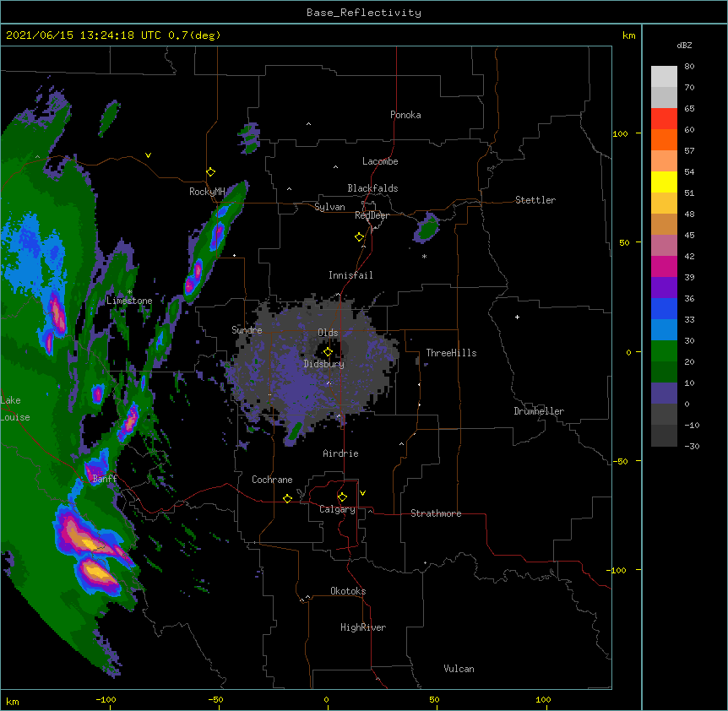
Task: Click the Limestone label
Action: (x=129, y=301)
